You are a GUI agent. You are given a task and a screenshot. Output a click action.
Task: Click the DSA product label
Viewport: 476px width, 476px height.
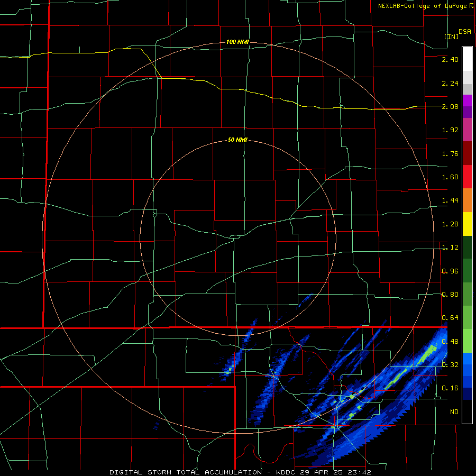(465, 32)
